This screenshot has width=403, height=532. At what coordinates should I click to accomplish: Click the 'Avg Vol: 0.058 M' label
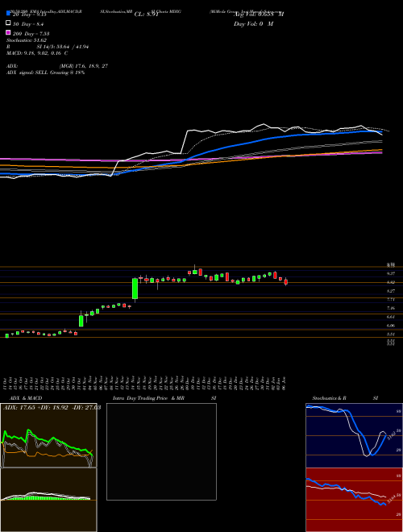click(259, 15)
